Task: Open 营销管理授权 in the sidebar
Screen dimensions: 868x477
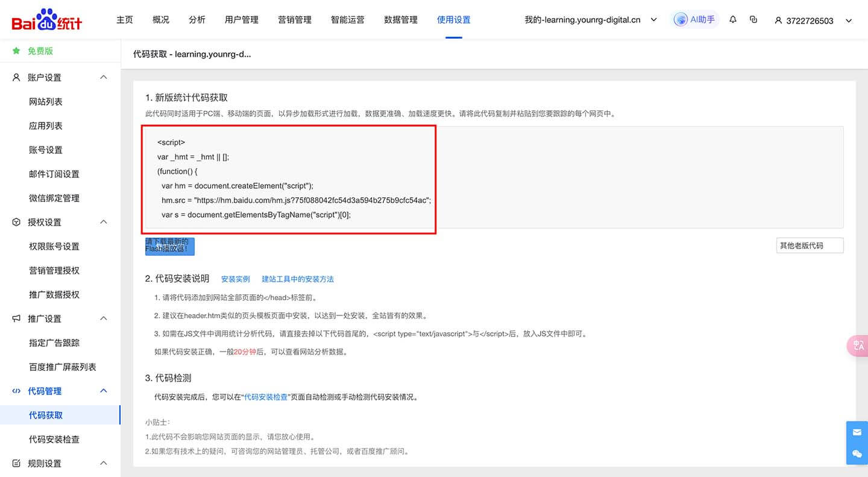Action: pyautogui.click(x=54, y=270)
